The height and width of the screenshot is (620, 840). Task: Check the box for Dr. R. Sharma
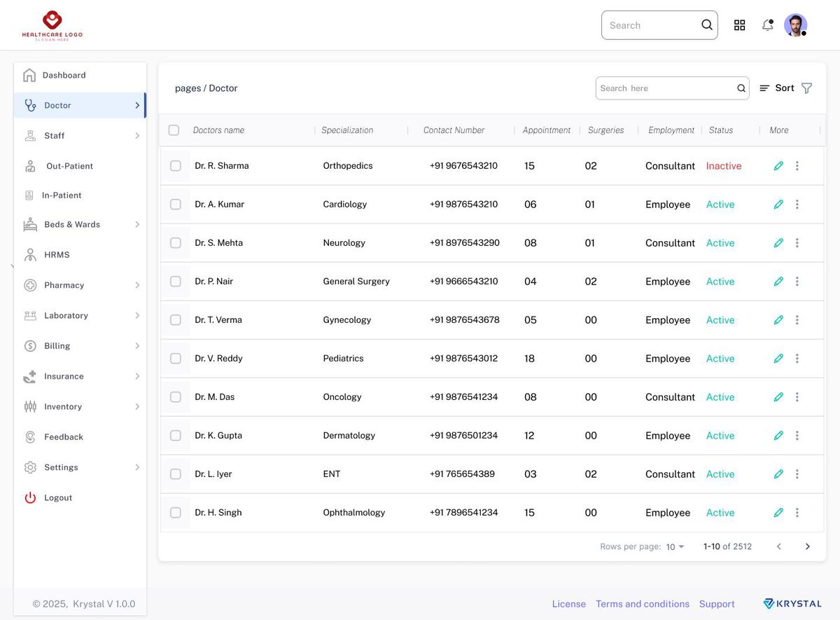pyautogui.click(x=176, y=166)
